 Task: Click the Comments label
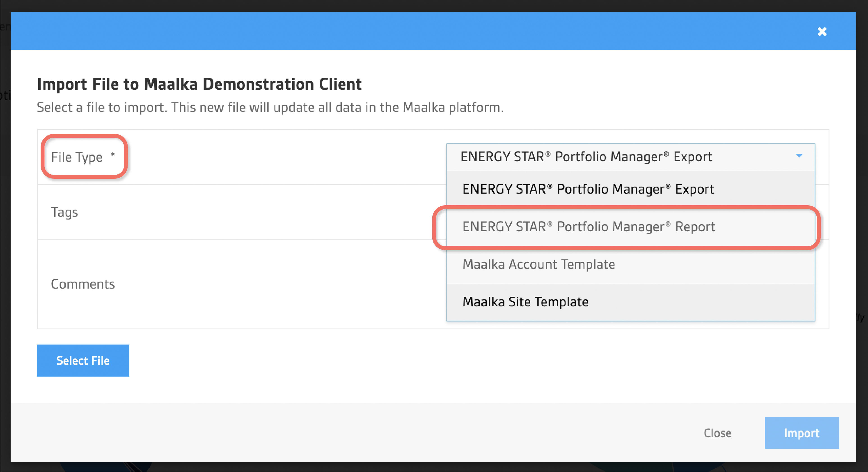click(x=83, y=284)
